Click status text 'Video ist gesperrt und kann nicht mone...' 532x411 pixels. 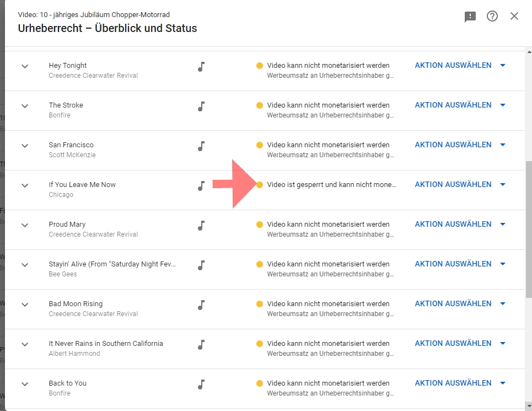(331, 185)
